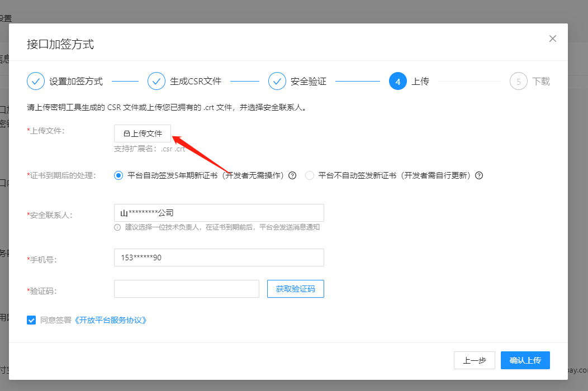Click the checkmark icon for step 安全验证
This screenshot has height=391, width=588.
[x=277, y=81]
